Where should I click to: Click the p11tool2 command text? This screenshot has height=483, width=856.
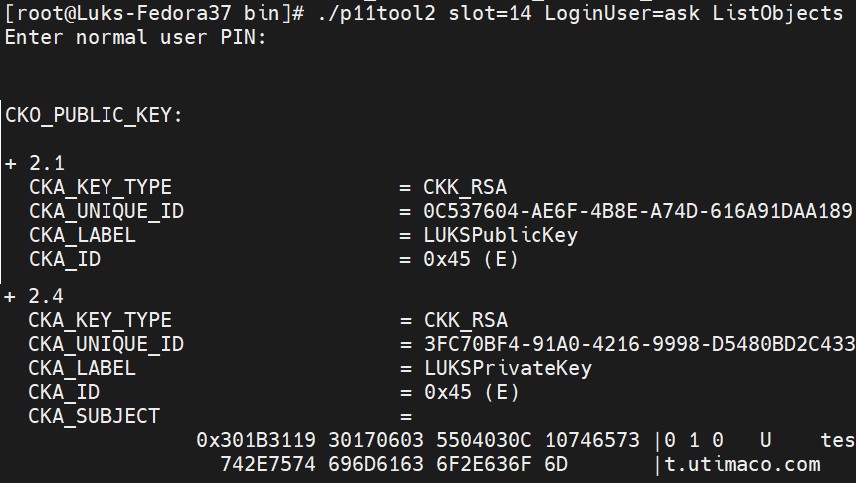pyautogui.click(x=377, y=13)
